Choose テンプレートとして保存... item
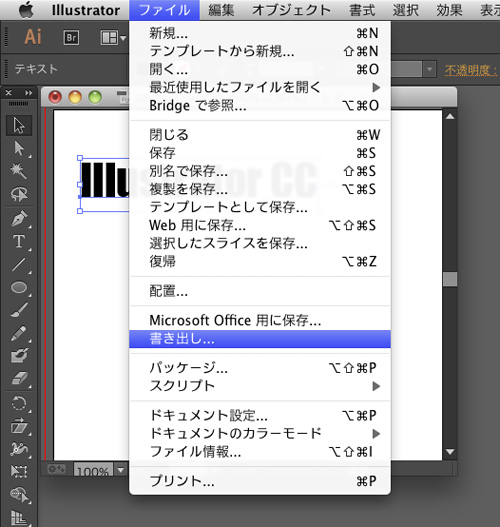The height and width of the screenshot is (527, 500). coord(260,207)
